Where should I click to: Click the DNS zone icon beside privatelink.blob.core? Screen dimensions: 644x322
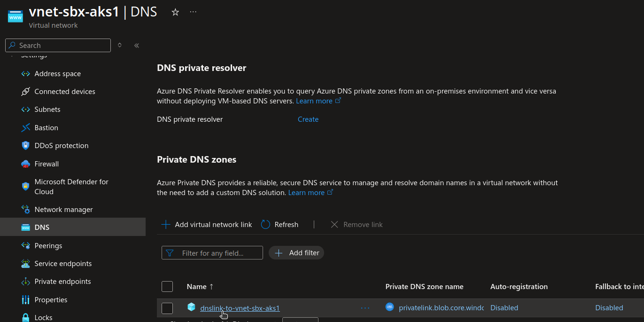(x=389, y=307)
